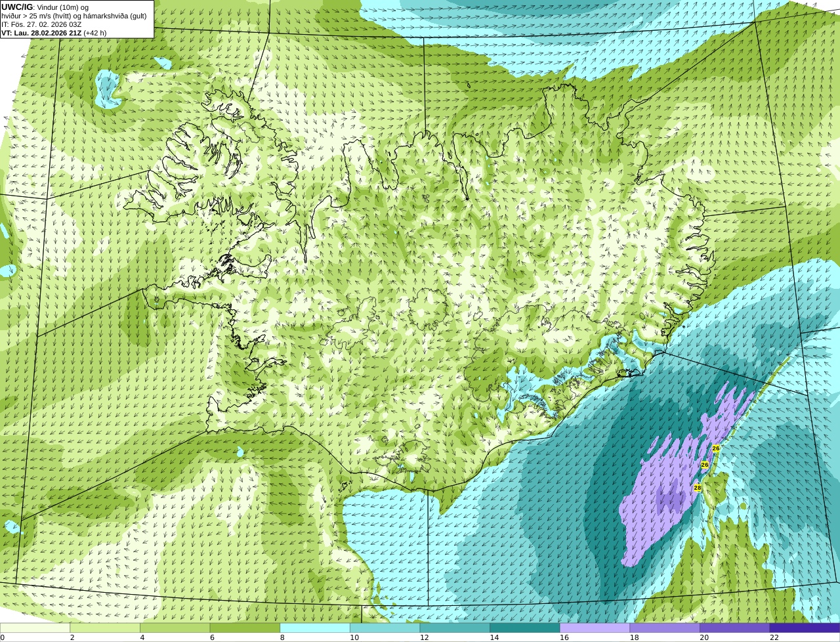
Task: Click the legend scale label '16'
Action: pos(564,637)
